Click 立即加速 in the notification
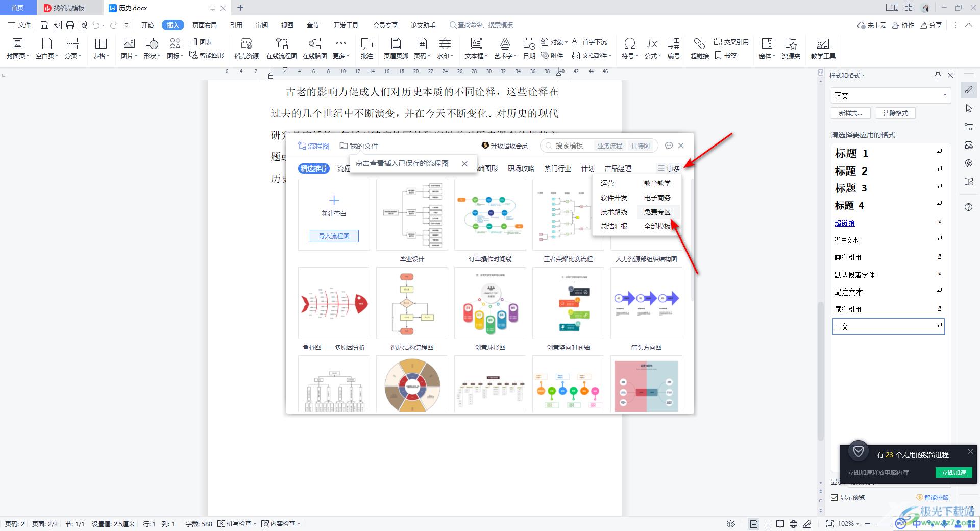Image resolution: width=980 pixels, height=531 pixels. click(954, 472)
